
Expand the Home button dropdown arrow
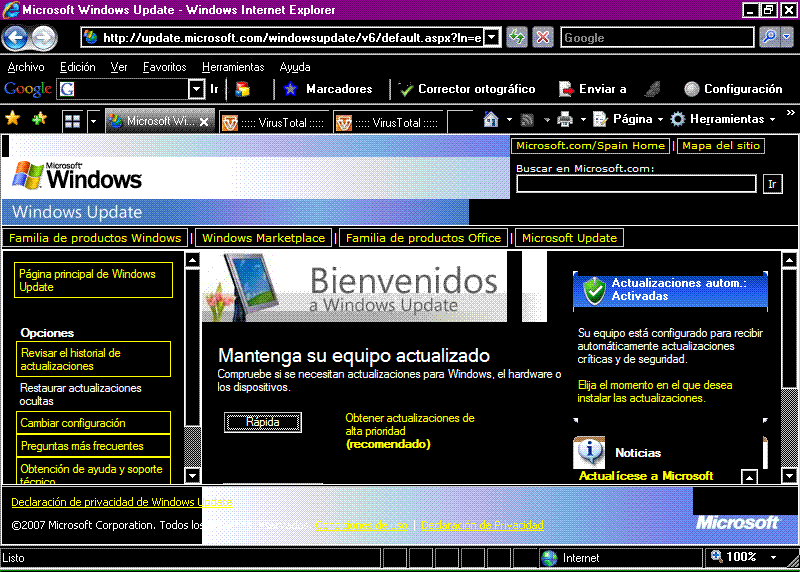pos(509,120)
